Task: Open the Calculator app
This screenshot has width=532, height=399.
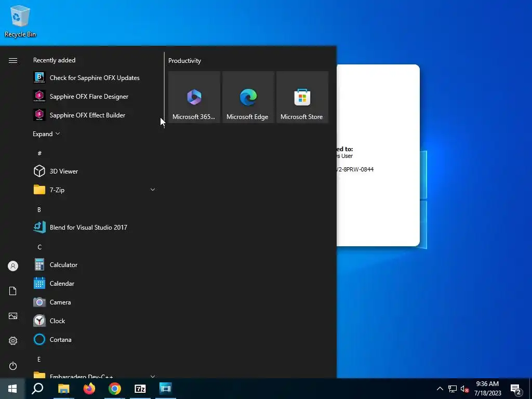Action: (95, 264)
